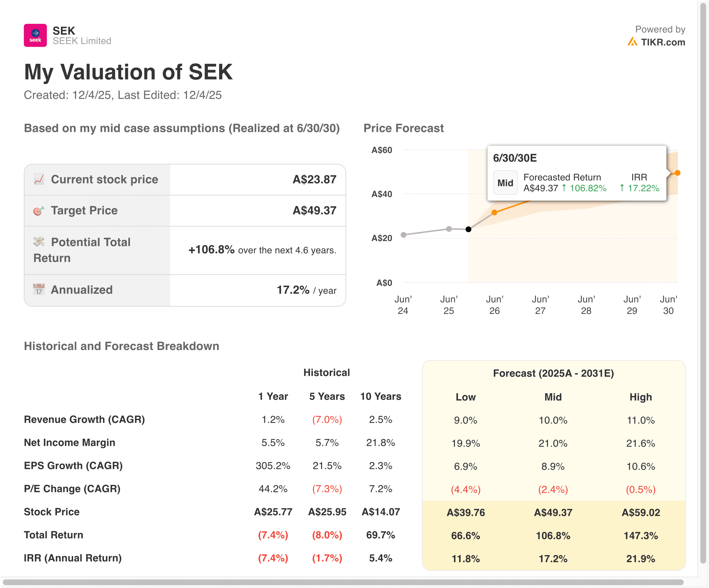This screenshot has height=588, width=709.
Task: Select the High column header in forecast table
Action: pyautogui.click(x=641, y=397)
